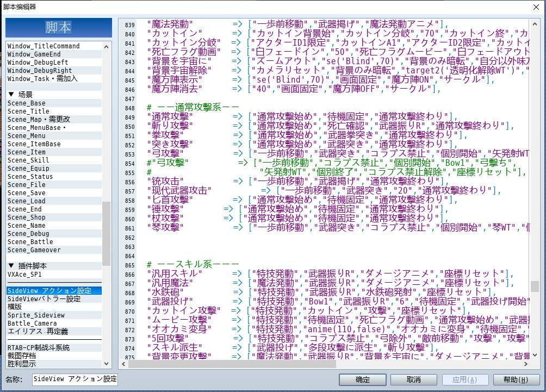
Task: Select Scene_Save script
Action: click(54, 193)
